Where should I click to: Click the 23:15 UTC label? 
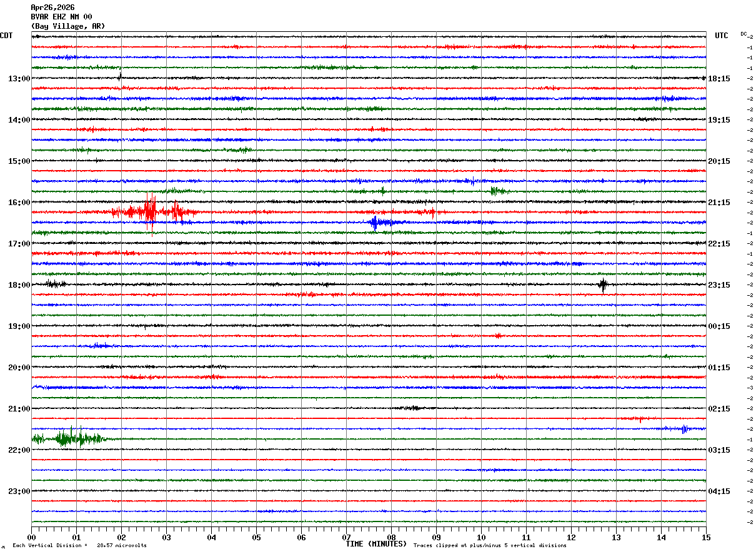click(x=719, y=285)
